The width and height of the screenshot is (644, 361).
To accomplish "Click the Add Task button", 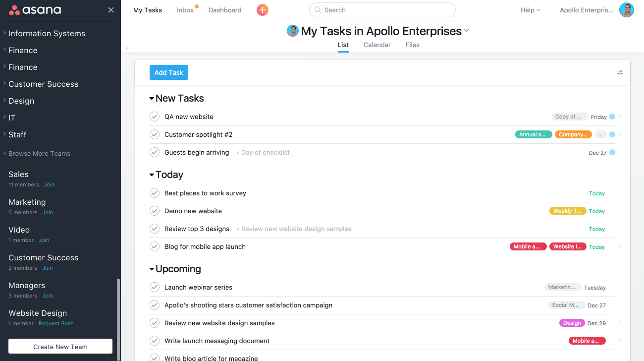I will tap(169, 72).
